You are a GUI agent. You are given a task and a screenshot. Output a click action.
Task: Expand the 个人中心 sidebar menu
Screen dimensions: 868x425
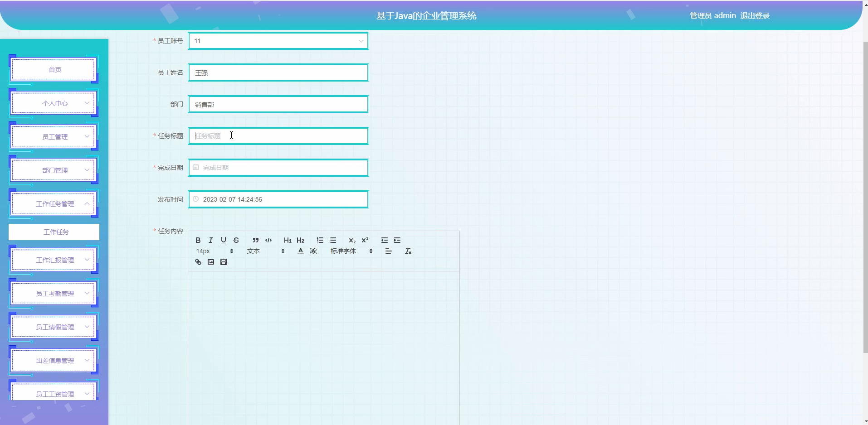point(54,103)
